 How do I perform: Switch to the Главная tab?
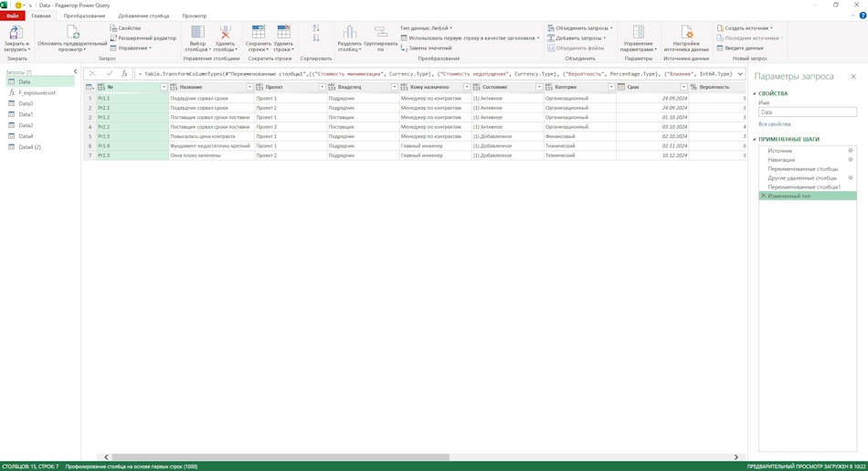point(41,16)
